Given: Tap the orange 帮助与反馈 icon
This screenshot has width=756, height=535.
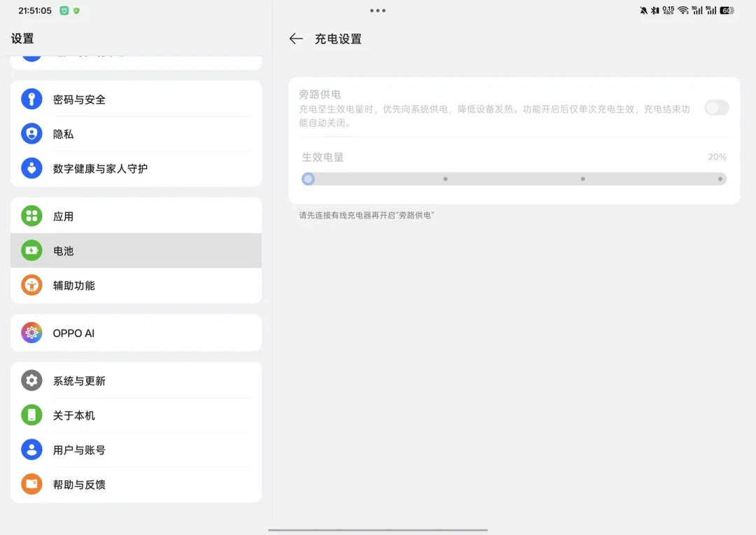Looking at the screenshot, I should [31, 484].
